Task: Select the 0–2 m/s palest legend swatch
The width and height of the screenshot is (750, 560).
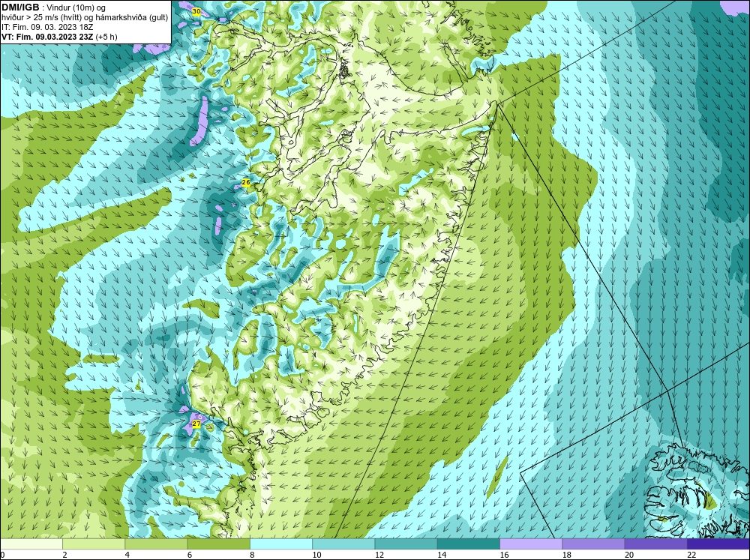Action: pos(31,544)
